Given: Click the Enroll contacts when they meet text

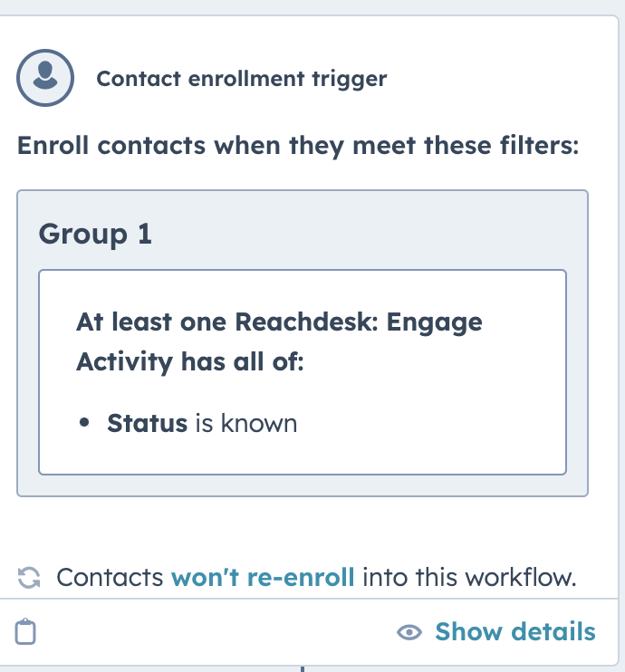Looking at the screenshot, I should (298, 146).
